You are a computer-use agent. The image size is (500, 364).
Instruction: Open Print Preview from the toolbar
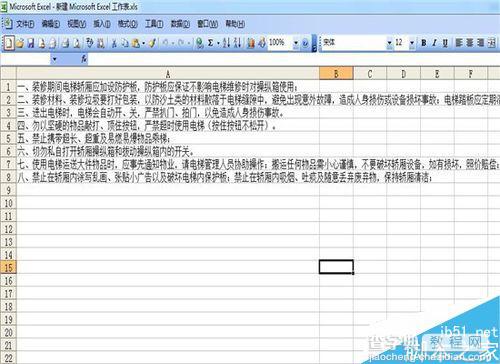(77, 43)
